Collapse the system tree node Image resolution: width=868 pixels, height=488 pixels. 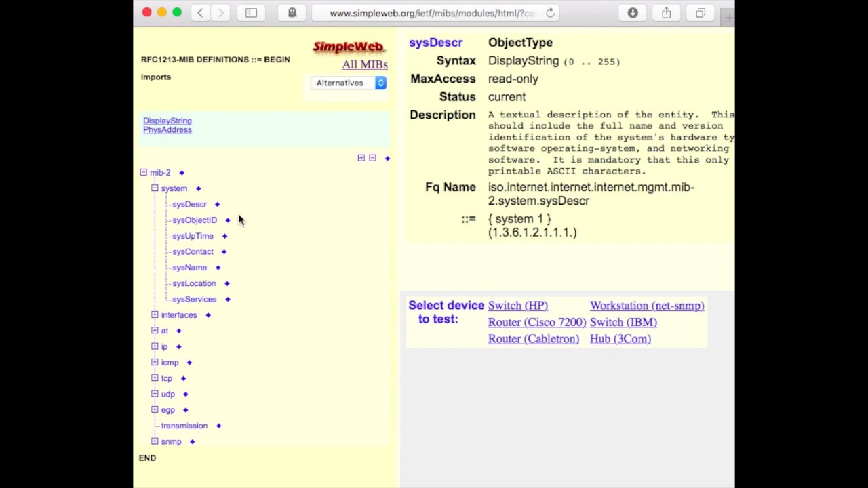click(x=155, y=188)
